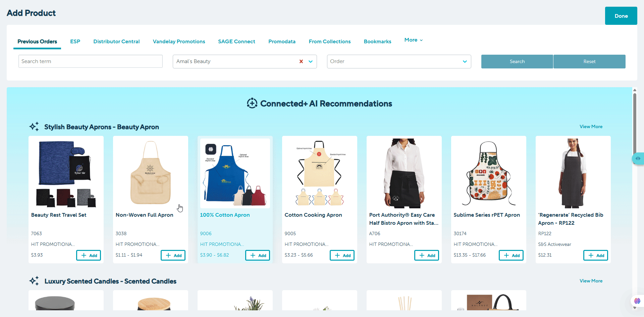Click the AI brain badge on 100% Cotton Apron
This screenshot has width=644, height=317.
(211, 149)
